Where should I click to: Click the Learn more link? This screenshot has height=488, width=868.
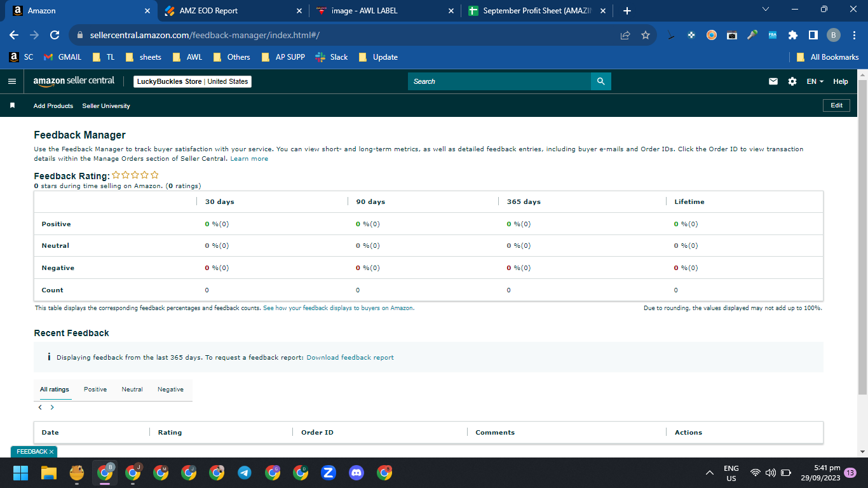(249, 159)
